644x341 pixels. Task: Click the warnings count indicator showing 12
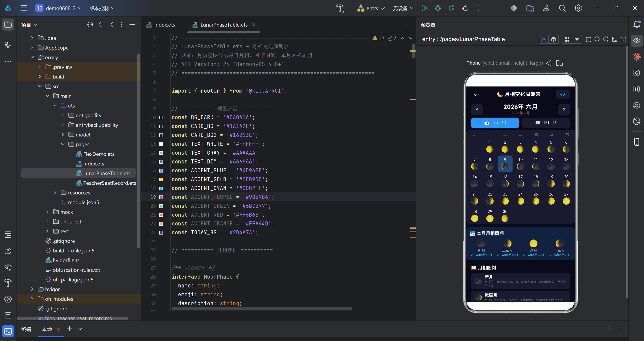click(378, 38)
